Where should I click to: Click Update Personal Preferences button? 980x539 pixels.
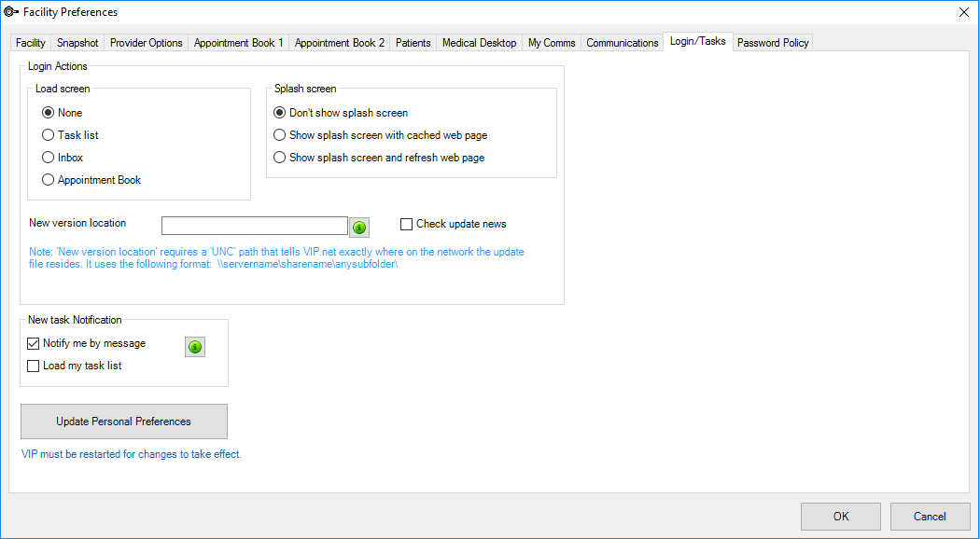coord(124,422)
